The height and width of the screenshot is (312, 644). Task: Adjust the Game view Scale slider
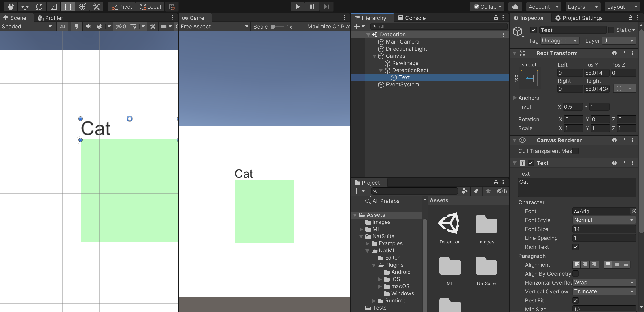(273, 27)
